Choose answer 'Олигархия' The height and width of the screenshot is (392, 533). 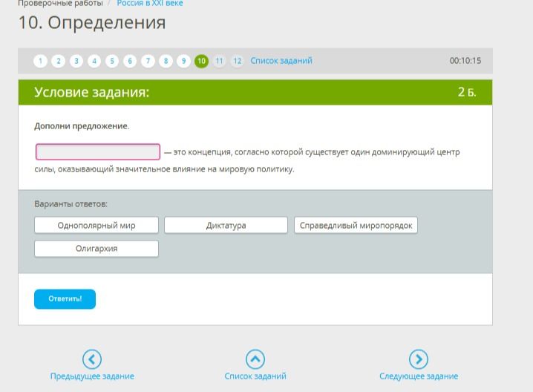97,249
